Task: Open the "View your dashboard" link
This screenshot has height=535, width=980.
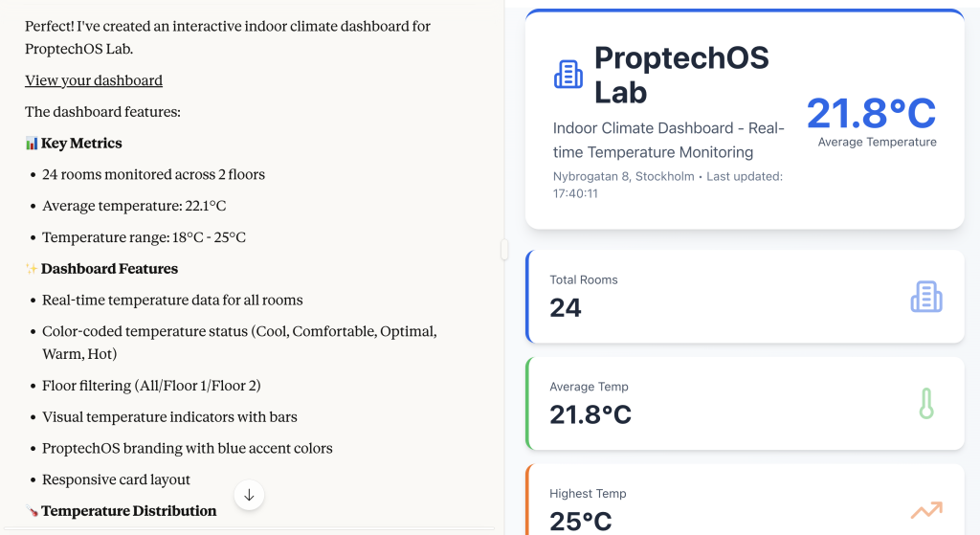Action: [x=94, y=80]
